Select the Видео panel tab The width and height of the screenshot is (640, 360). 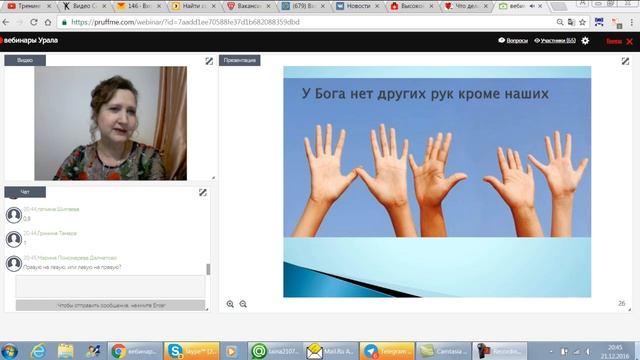pyautogui.click(x=25, y=60)
